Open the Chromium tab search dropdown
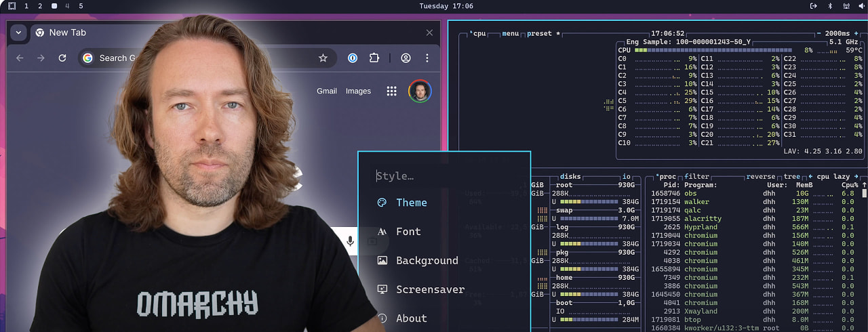 [18, 33]
